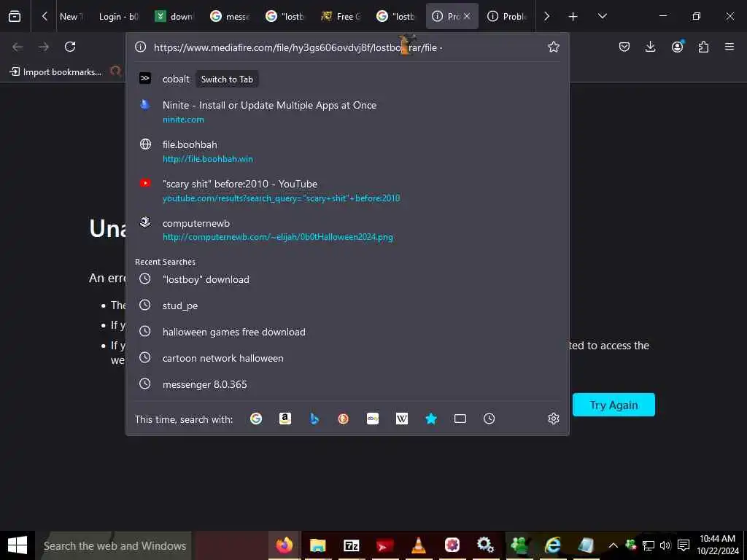Image resolution: width=747 pixels, height=560 pixels.
Task: Expand the list all tabs dropdown
Action: point(602,17)
